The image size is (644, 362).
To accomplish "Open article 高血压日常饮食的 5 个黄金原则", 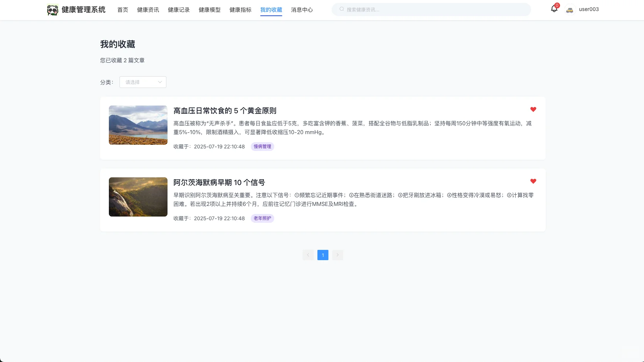I will [225, 110].
